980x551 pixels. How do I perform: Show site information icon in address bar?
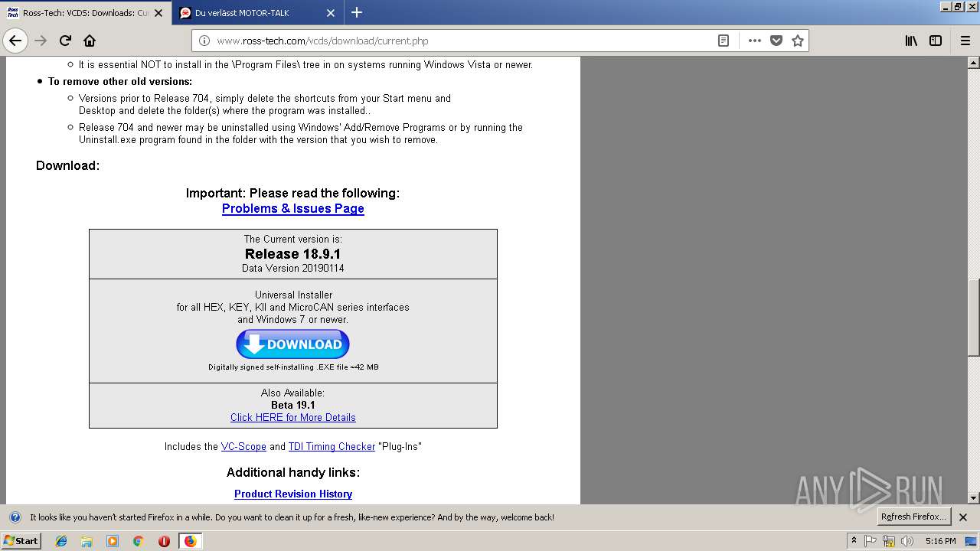pos(204,41)
